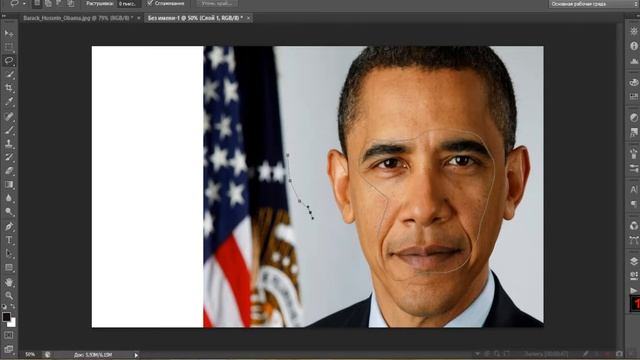Open the Character panel icon

633,189
